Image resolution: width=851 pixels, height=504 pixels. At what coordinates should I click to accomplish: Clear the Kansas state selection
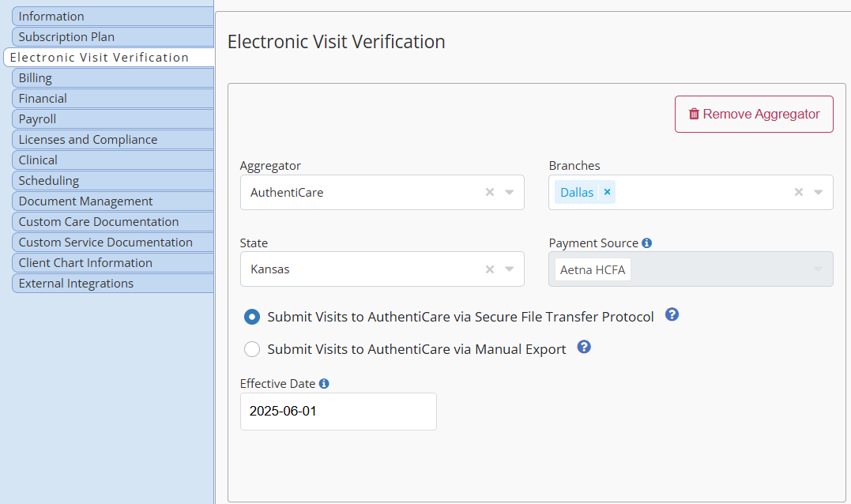[x=490, y=269]
